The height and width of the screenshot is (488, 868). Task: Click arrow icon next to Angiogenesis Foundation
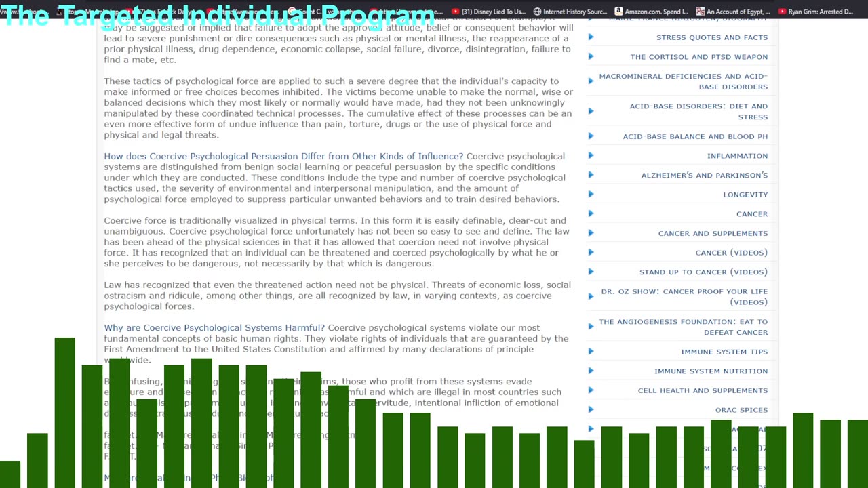click(591, 327)
